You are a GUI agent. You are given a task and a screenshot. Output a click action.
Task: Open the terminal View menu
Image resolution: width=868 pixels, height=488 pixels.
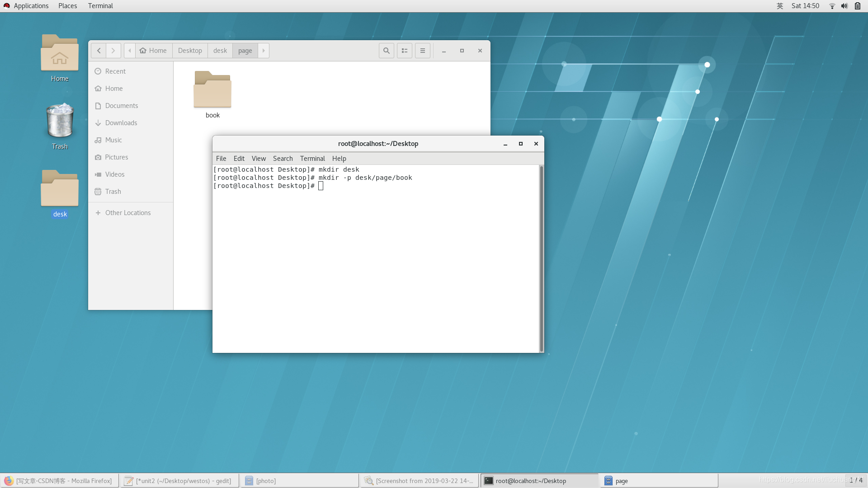click(259, 159)
